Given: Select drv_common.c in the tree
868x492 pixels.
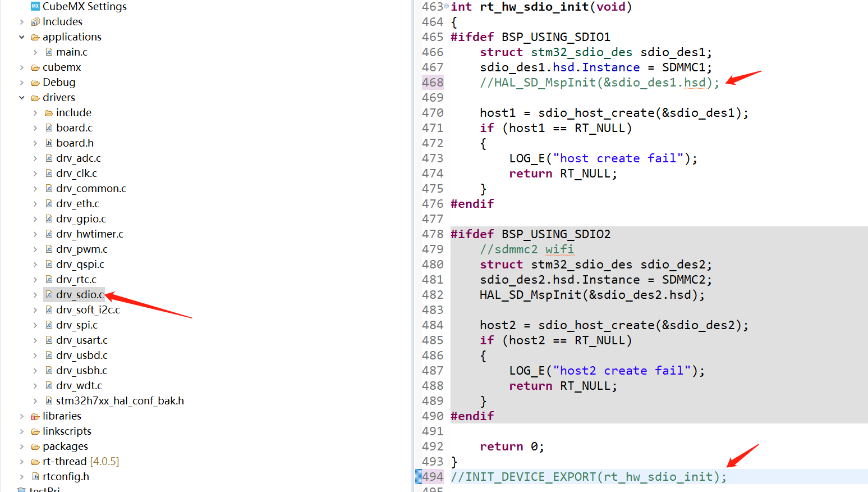Looking at the screenshot, I should (91, 189).
